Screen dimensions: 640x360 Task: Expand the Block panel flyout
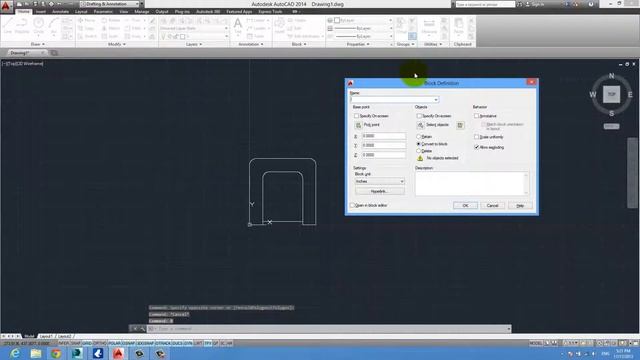(299, 44)
